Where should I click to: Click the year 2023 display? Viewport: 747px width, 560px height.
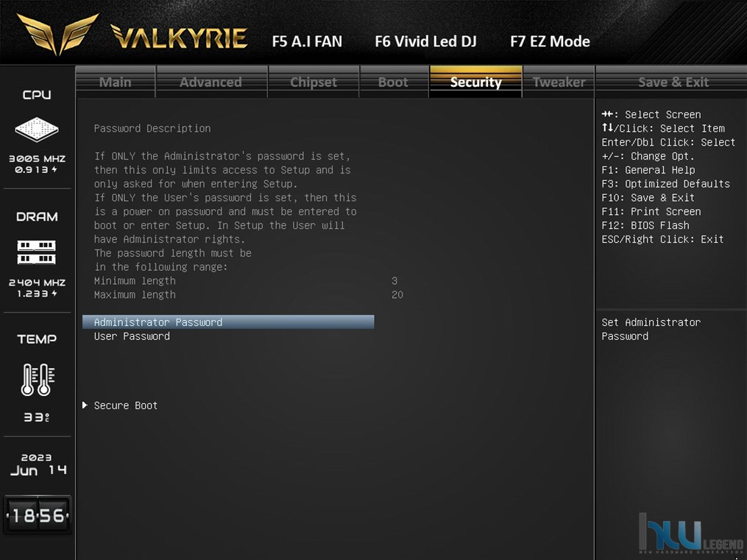(37, 458)
